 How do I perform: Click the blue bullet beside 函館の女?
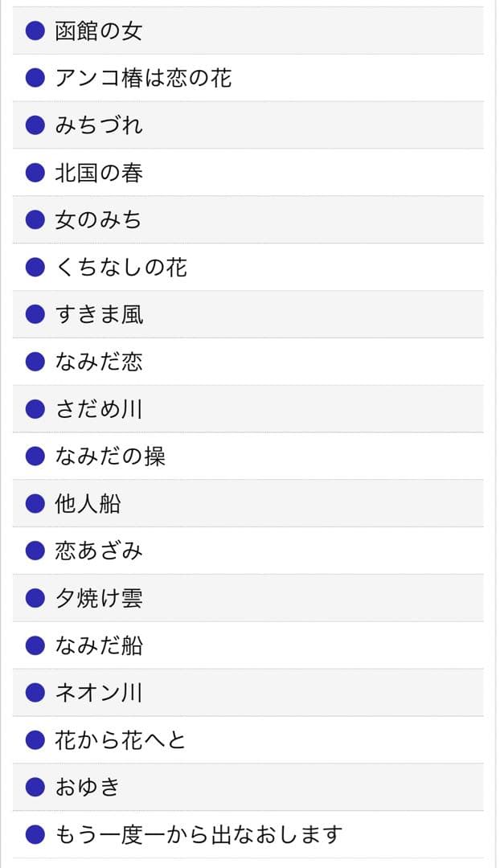click(33, 31)
